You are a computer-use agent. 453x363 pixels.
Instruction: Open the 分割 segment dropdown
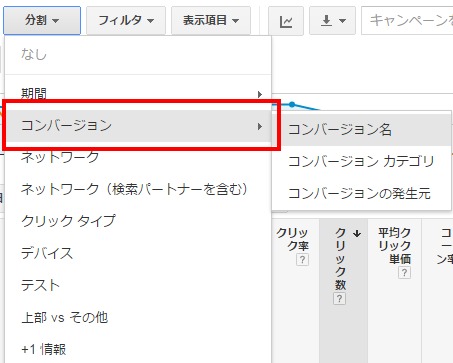42,21
